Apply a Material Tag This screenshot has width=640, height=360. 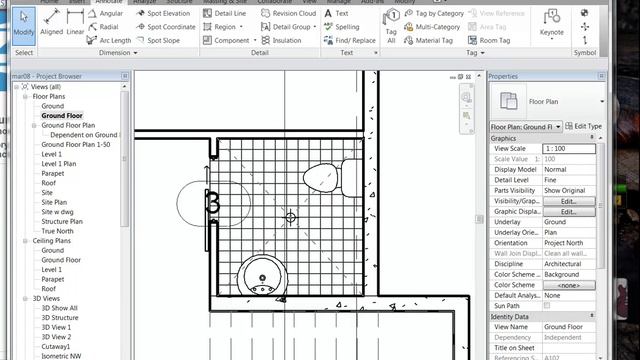tap(429, 40)
